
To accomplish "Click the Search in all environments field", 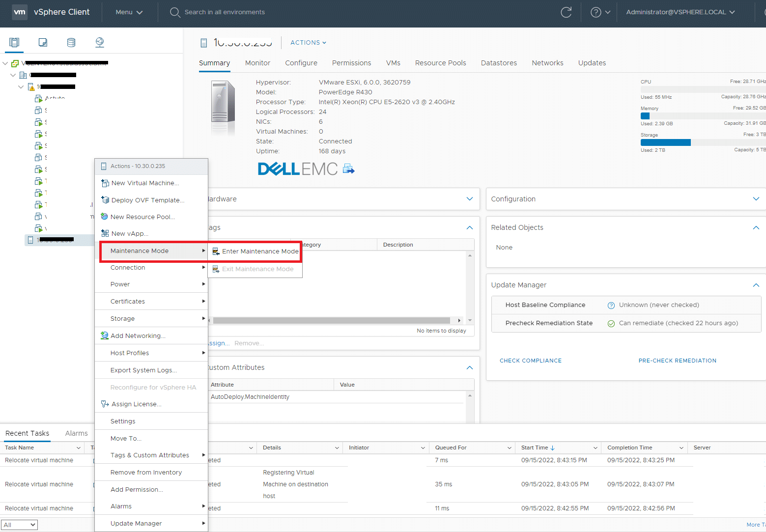I will point(225,12).
